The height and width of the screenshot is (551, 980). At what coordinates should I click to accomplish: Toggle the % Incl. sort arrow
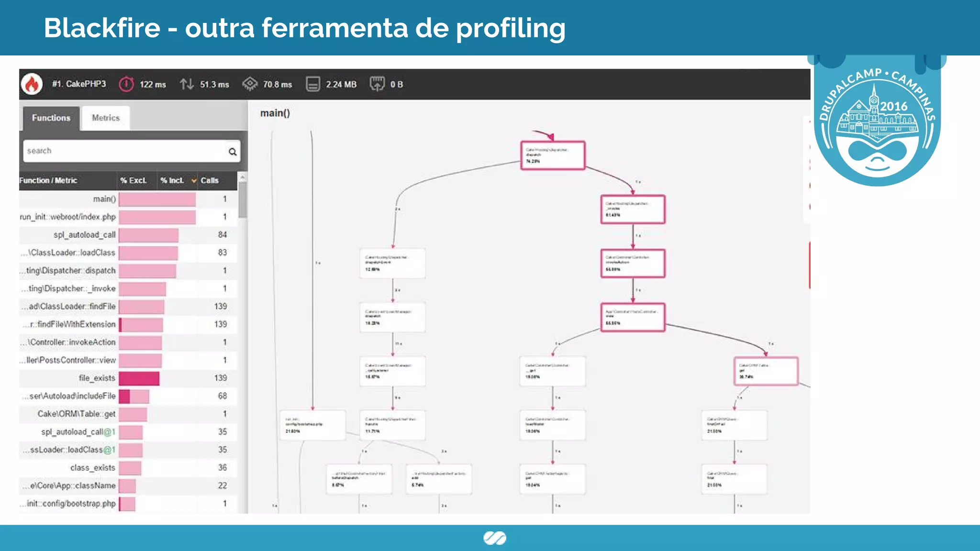[x=194, y=181]
